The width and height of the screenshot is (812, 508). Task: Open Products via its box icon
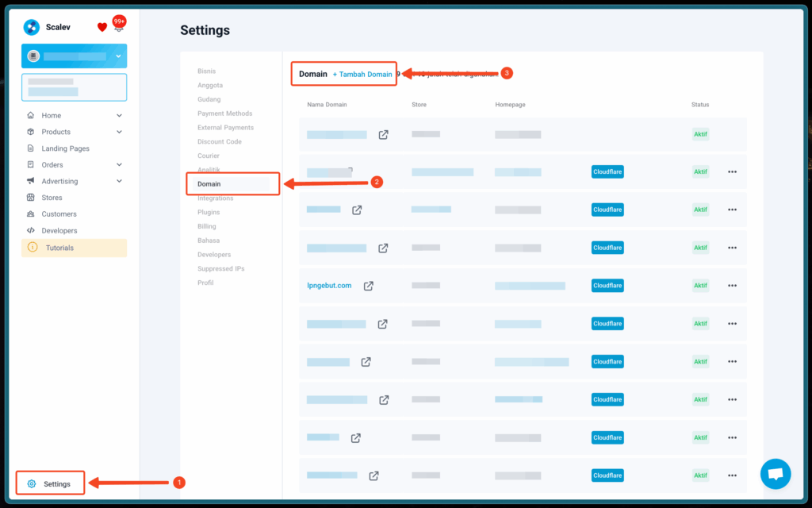(32, 132)
